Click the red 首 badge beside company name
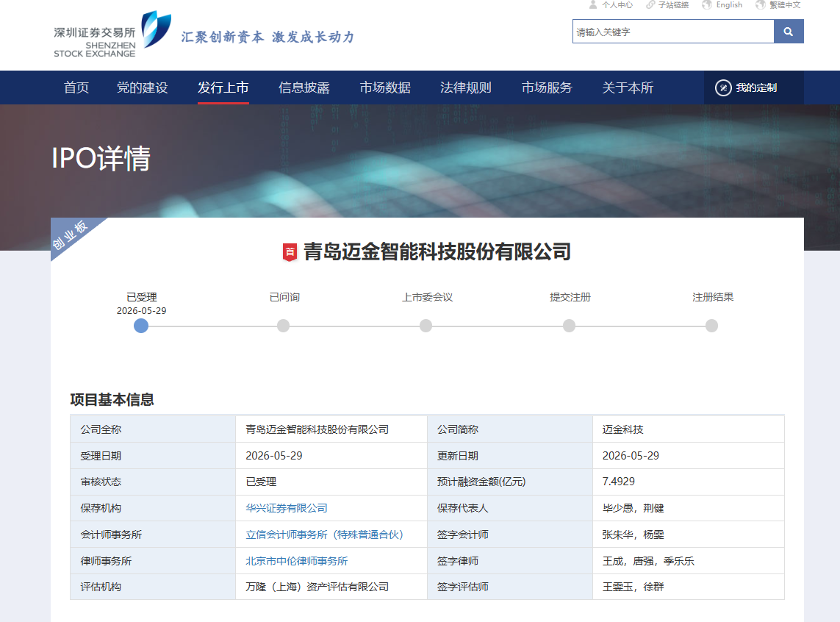 (290, 252)
